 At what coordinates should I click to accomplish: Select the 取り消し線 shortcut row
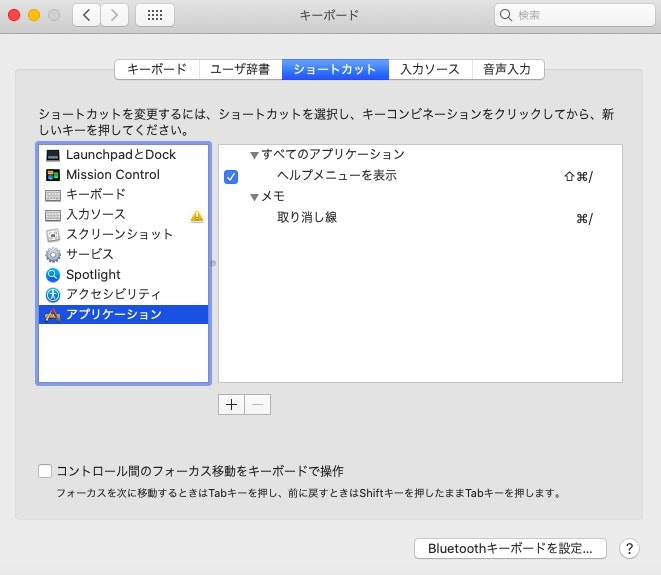pos(420,218)
